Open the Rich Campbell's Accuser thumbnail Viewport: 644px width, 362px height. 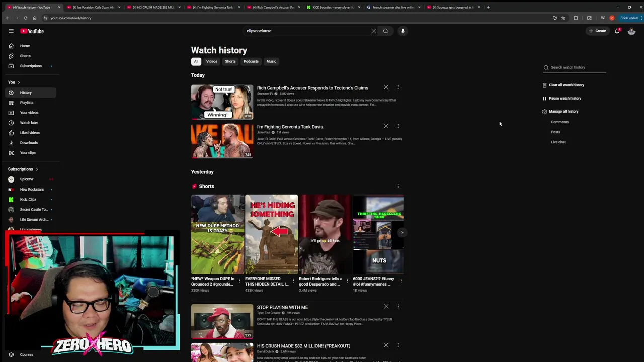click(222, 102)
